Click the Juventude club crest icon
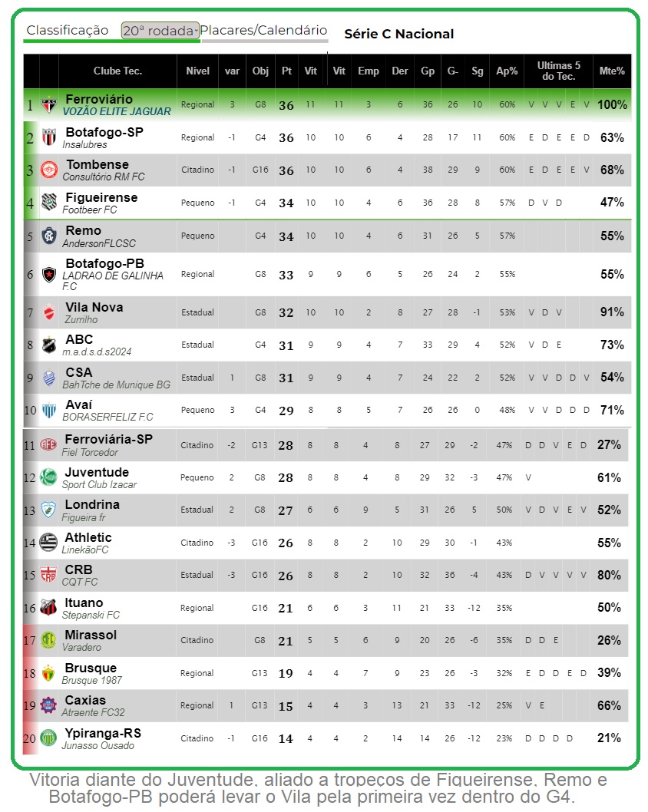Viewport: 648px width, 812px height. point(49,477)
